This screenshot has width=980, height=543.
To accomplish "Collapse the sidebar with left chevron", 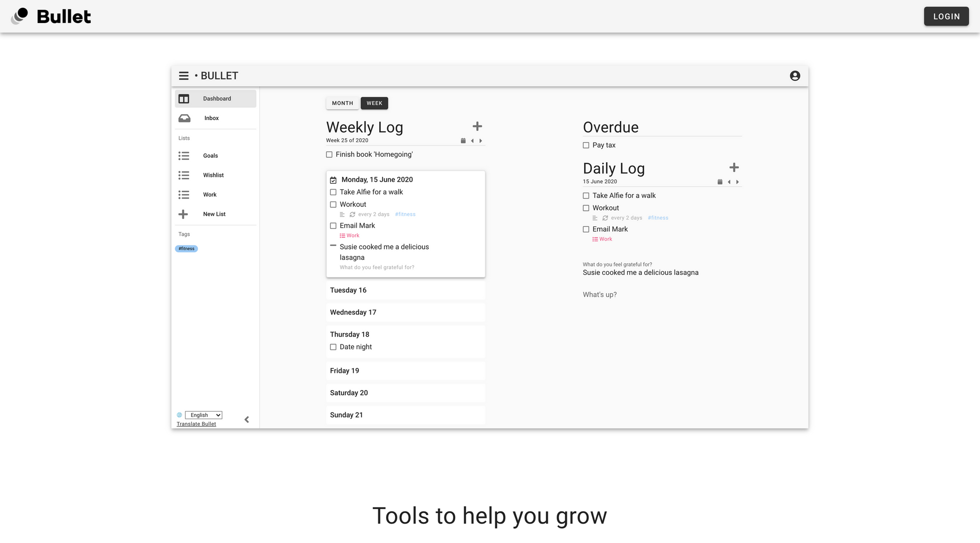I will 246,420.
